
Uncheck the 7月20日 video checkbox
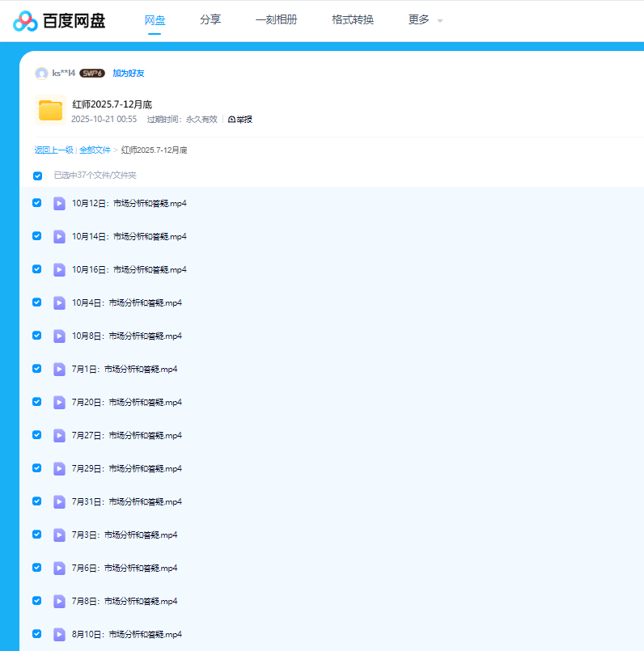pyautogui.click(x=37, y=402)
